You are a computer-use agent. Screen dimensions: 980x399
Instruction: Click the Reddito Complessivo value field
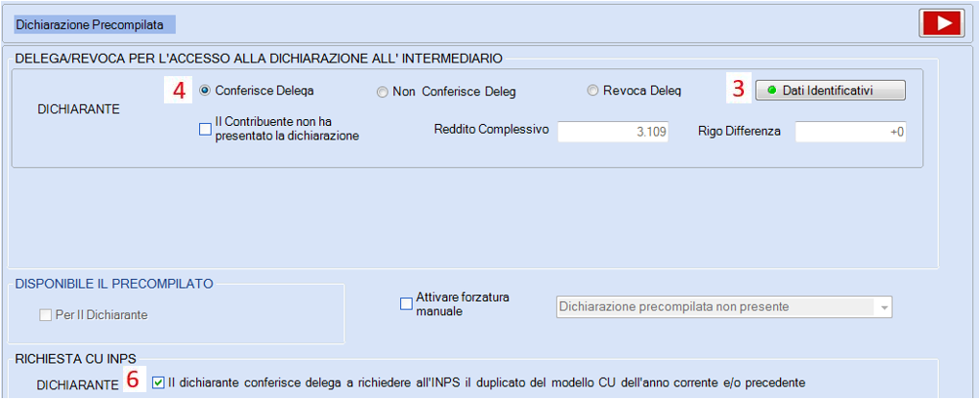[613, 132]
